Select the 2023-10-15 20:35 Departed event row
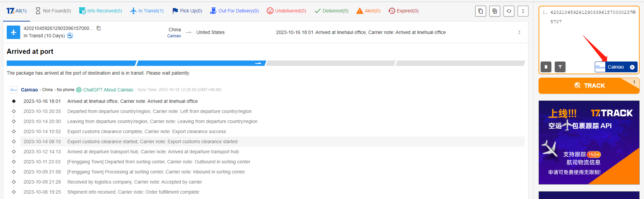 pyautogui.click(x=272, y=111)
